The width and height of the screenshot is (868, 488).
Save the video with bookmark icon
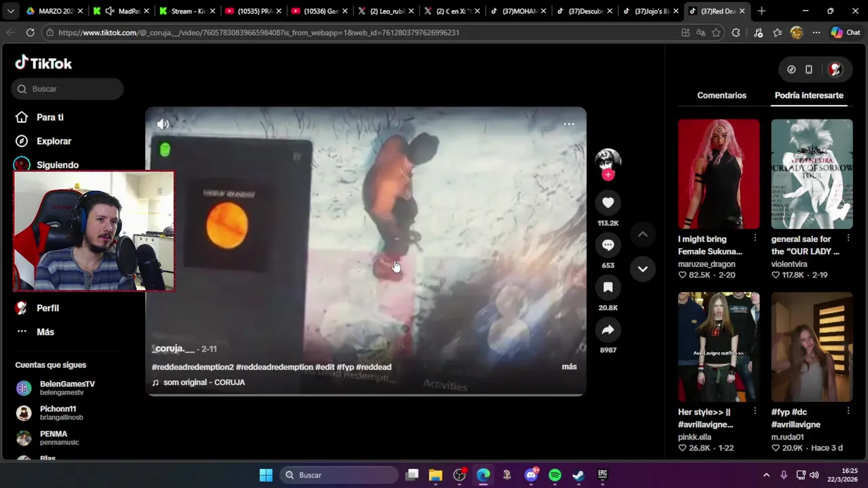[608, 287]
